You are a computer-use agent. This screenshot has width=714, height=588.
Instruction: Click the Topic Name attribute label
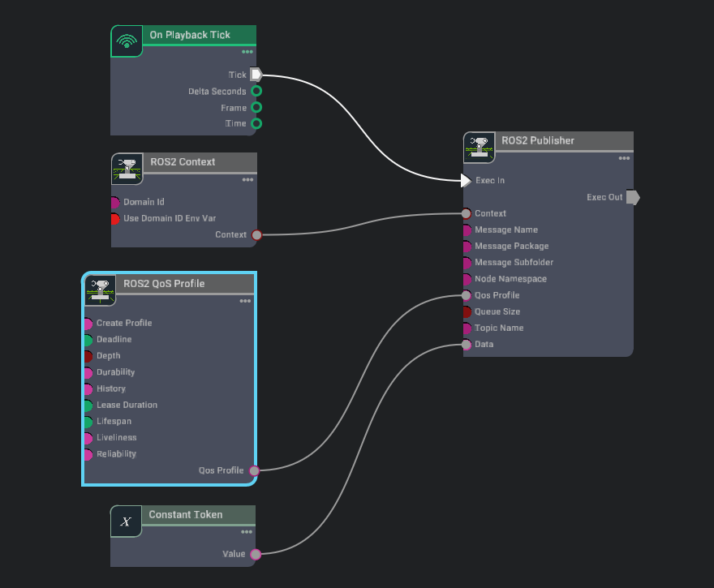pos(500,328)
